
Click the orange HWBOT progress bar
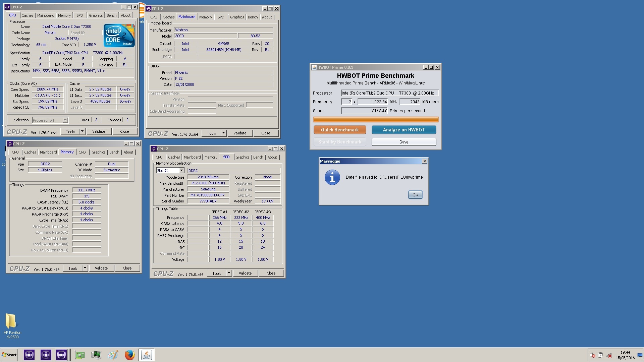[x=376, y=119]
